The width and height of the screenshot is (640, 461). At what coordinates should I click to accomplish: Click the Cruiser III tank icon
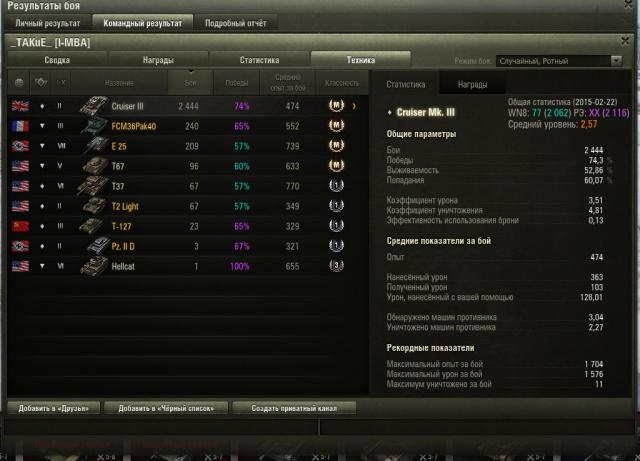click(x=93, y=106)
